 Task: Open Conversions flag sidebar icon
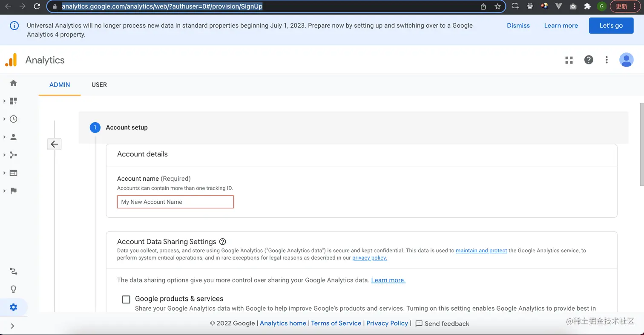tap(14, 191)
